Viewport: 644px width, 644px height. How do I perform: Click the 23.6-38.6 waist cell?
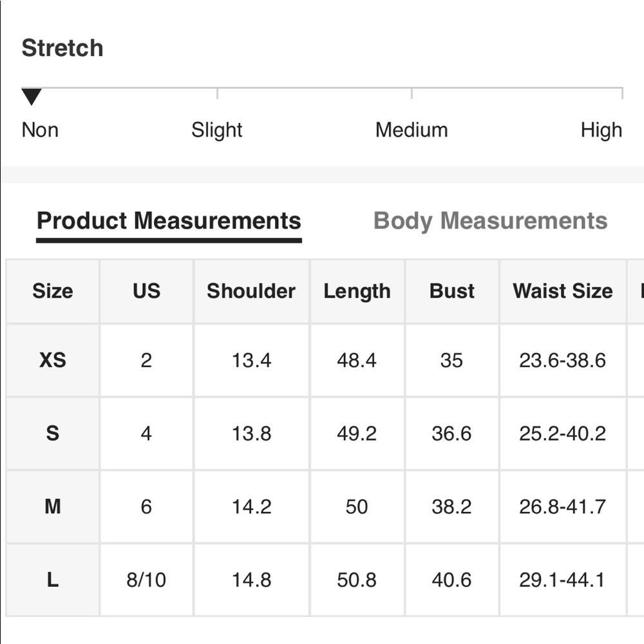pyautogui.click(x=563, y=360)
